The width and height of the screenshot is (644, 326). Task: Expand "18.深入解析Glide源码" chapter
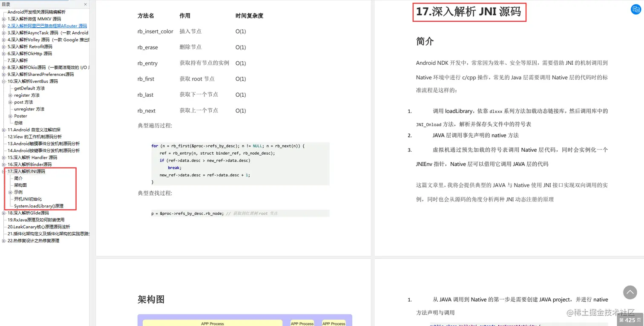(x=4, y=213)
